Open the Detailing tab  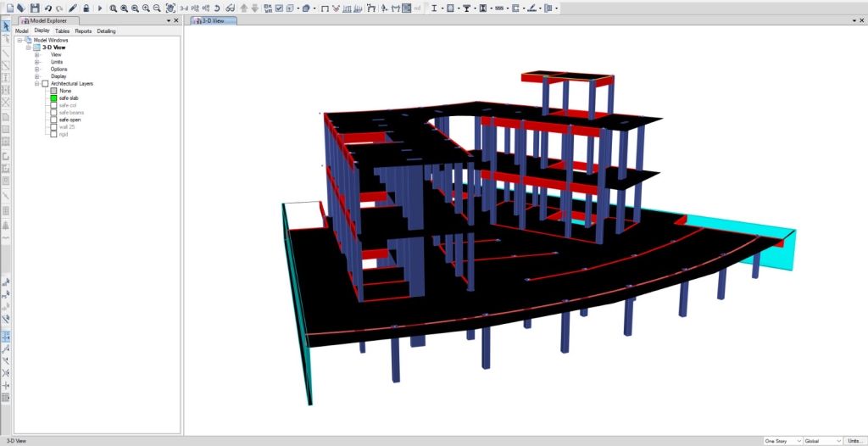click(x=106, y=31)
